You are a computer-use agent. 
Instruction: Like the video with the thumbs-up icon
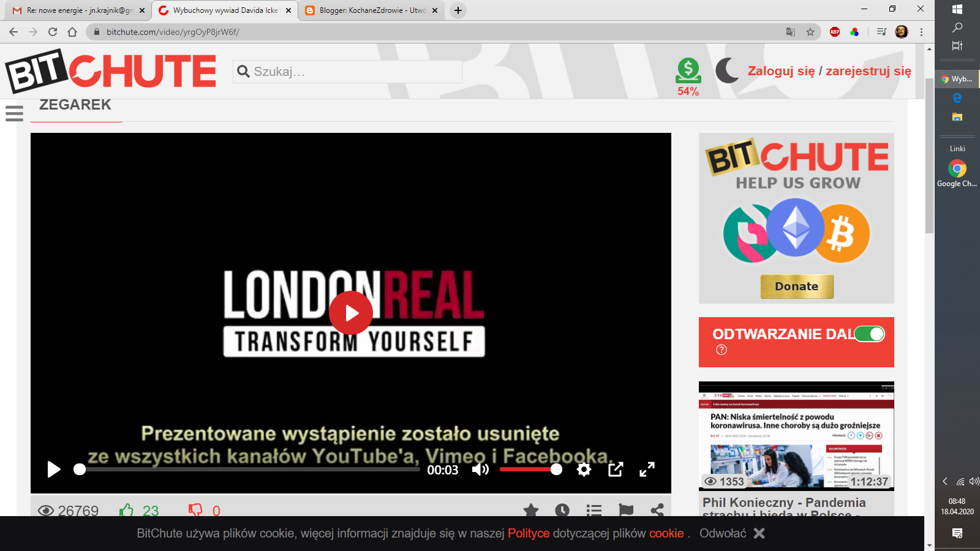[x=127, y=511]
